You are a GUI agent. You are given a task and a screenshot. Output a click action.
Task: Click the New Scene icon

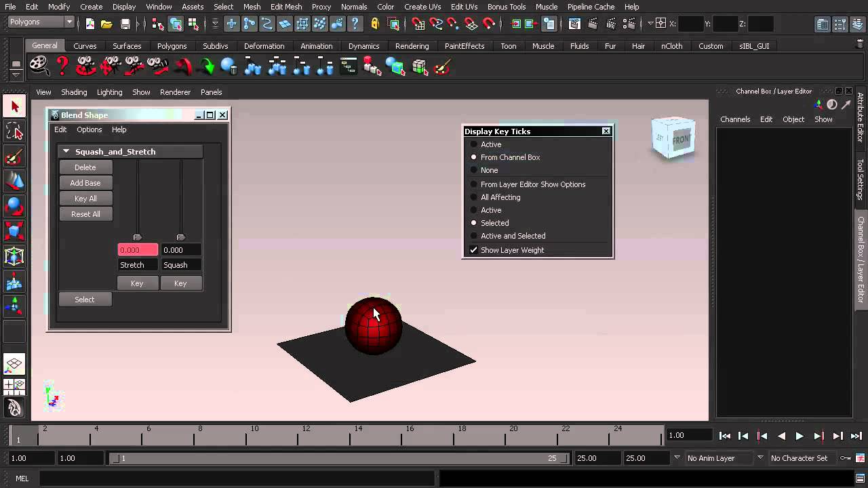tap(90, 24)
